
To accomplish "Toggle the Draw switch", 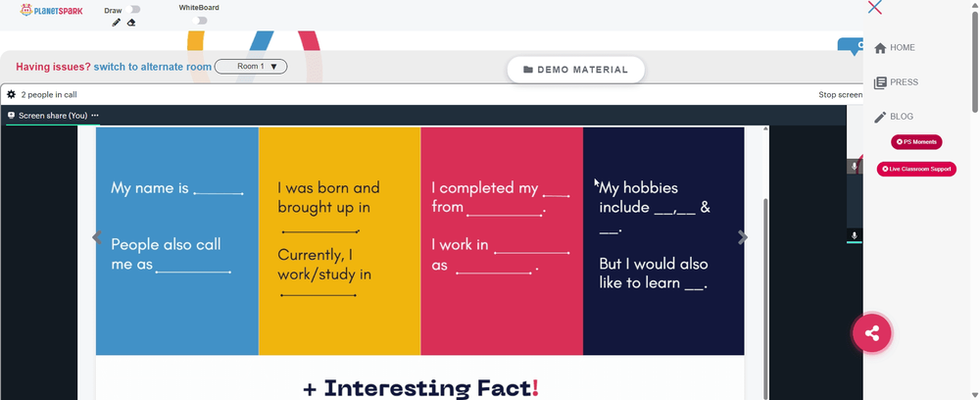I will point(132,10).
